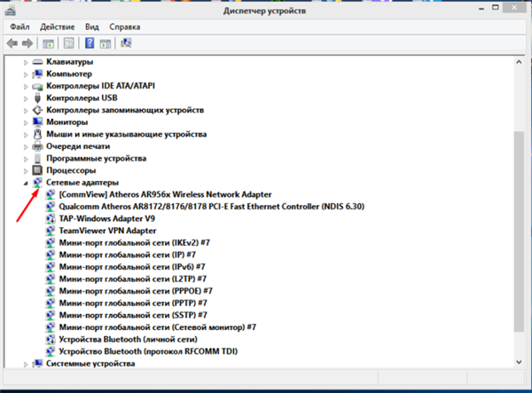Click the keyboard icon next to Клавиатуры
This screenshot has width=532, height=393.
point(37,62)
